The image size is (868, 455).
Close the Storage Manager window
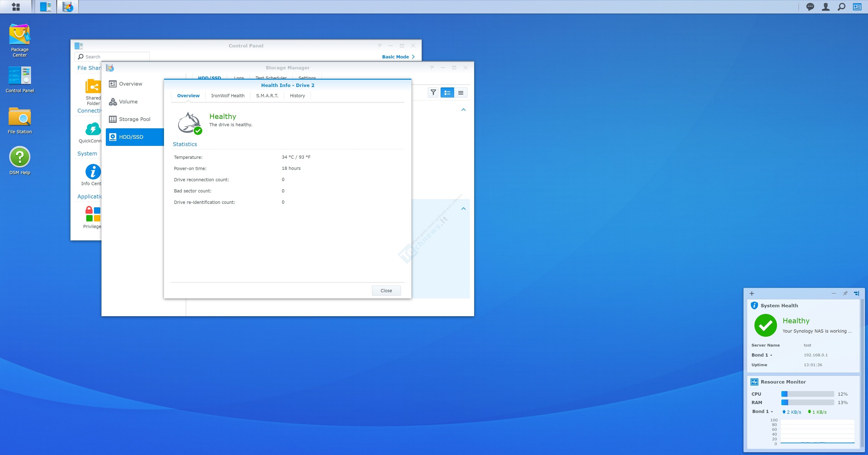pyautogui.click(x=465, y=67)
